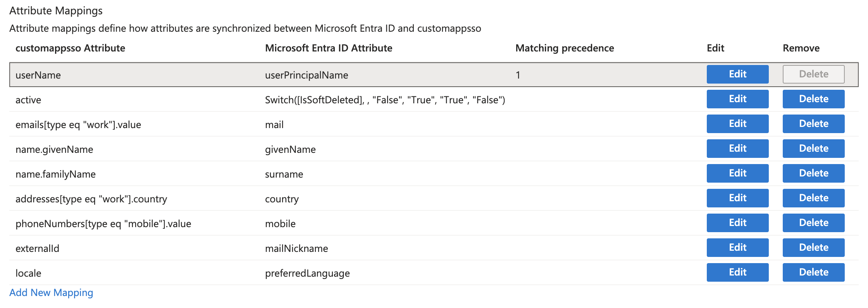Click the disabled Delete button for userName
The width and height of the screenshot is (868, 308).
813,74
